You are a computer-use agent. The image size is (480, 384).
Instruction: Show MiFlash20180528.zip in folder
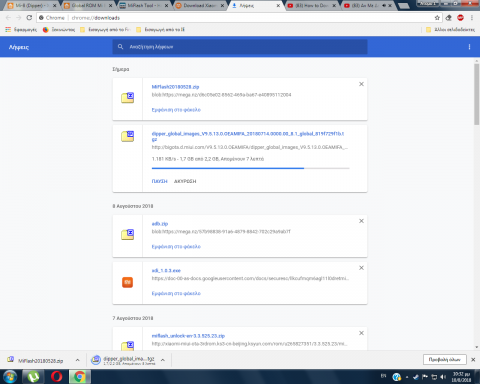[176, 110]
